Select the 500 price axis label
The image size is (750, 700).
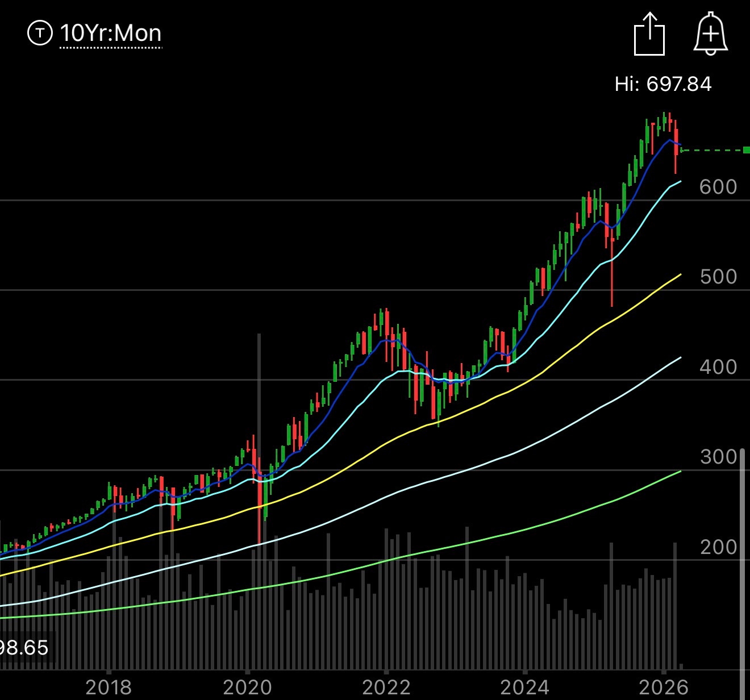click(x=718, y=277)
